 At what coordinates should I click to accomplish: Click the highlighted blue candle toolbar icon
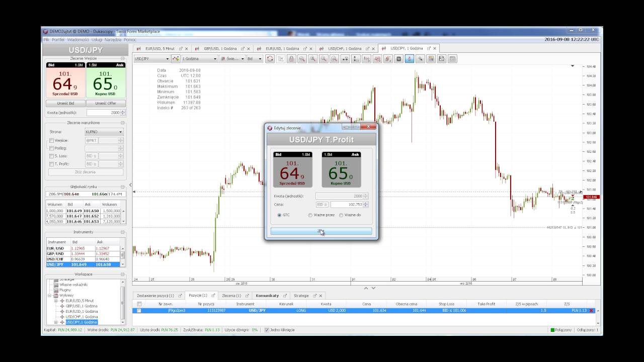click(410, 59)
